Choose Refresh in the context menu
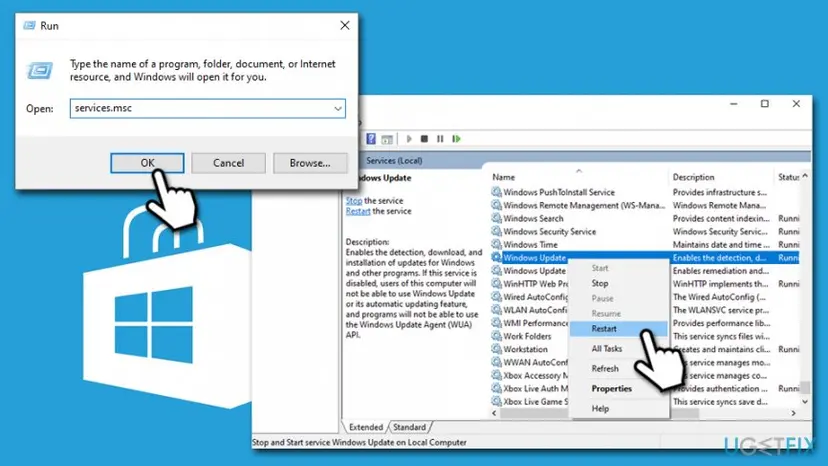 pyautogui.click(x=619, y=369)
